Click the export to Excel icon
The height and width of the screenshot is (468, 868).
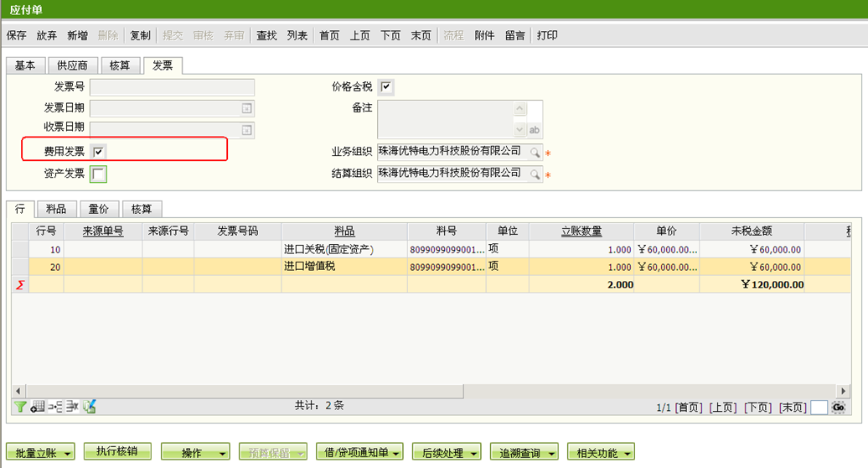coord(90,407)
